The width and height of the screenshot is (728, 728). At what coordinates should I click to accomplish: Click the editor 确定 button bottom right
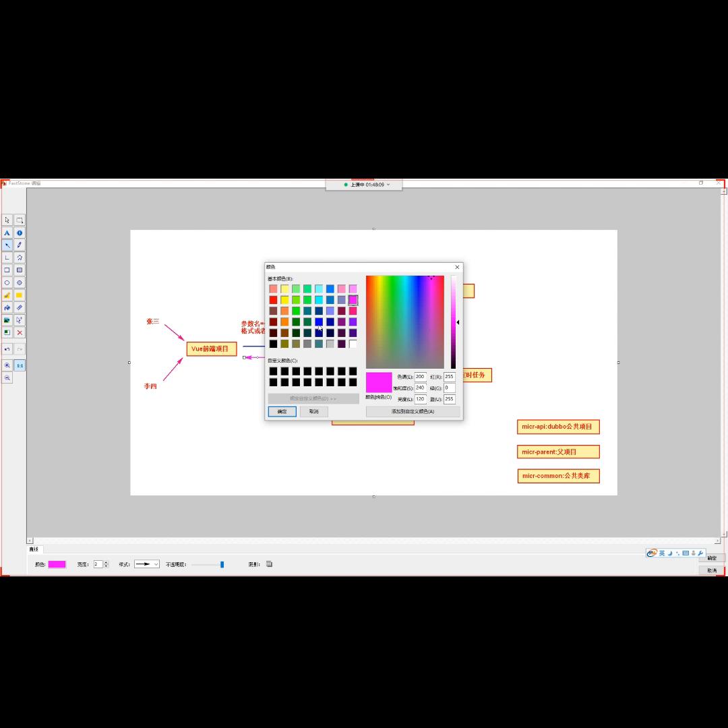(712, 558)
